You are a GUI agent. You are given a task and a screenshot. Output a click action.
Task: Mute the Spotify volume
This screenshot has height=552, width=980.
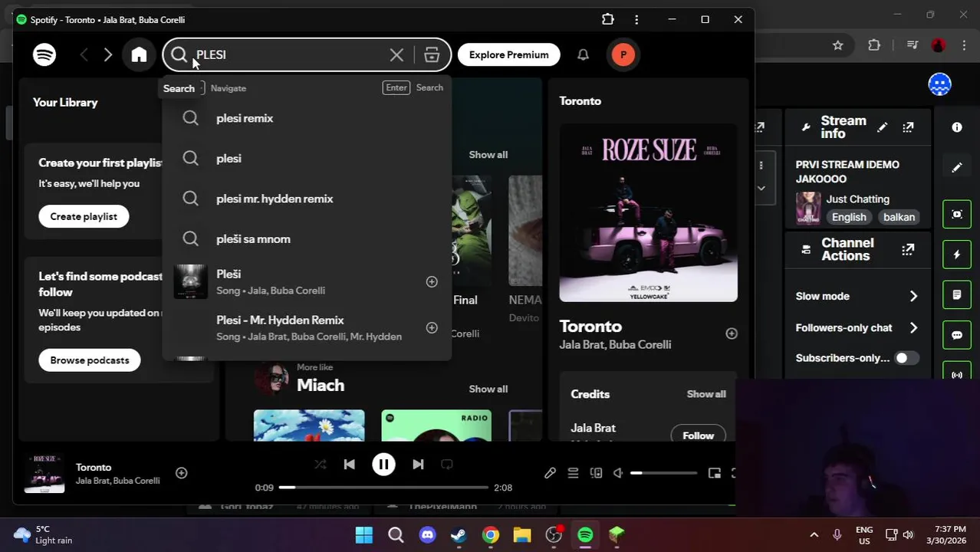coord(618,473)
